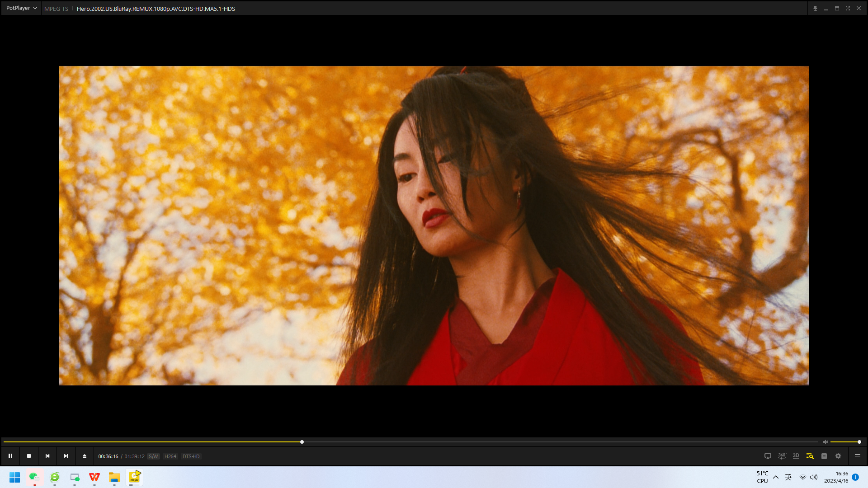Open WeChat from the taskbar
868x488 pixels.
tap(35, 477)
